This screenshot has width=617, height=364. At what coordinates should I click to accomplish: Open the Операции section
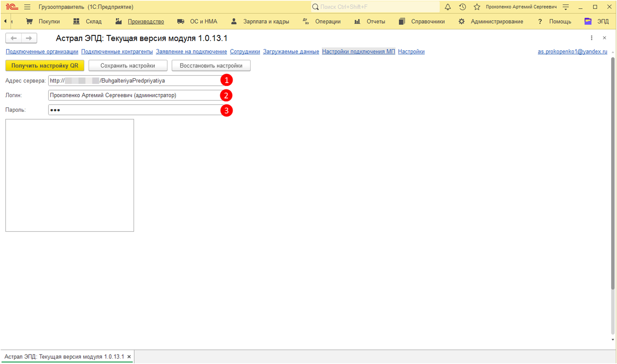328,21
